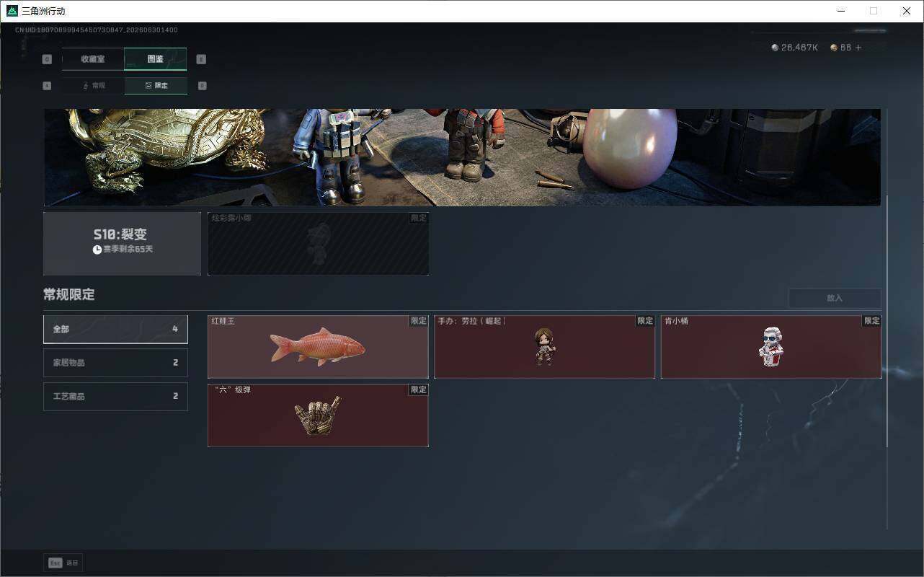This screenshot has width=924, height=577.
Task: Select the 红鲤王 fish card
Action: [x=318, y=347]
